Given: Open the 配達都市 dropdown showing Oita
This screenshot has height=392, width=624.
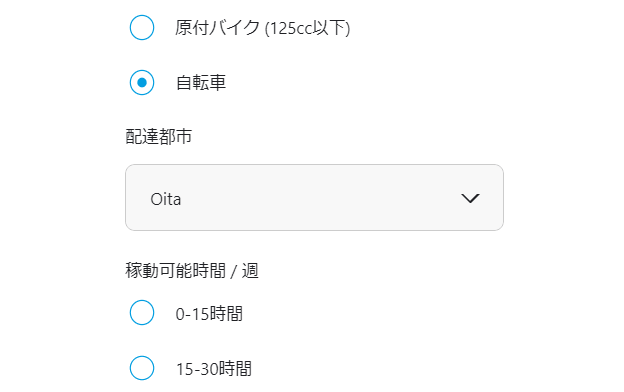Looking at the screenshot, I should [x=314, y=197].
